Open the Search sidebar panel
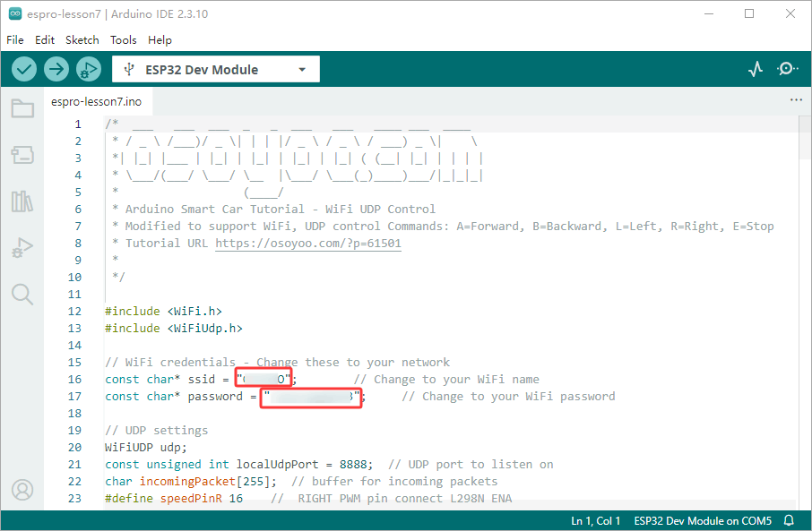 click(22, 294)
